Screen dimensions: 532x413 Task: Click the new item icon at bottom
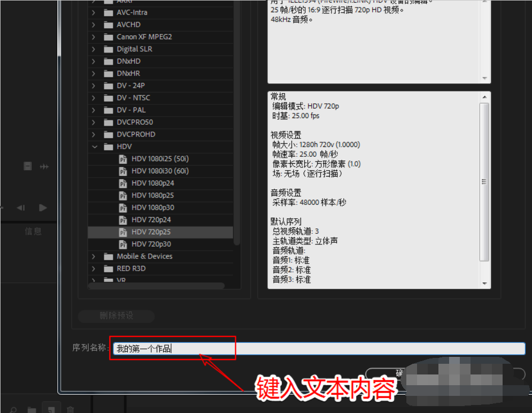tap(51, 409)
